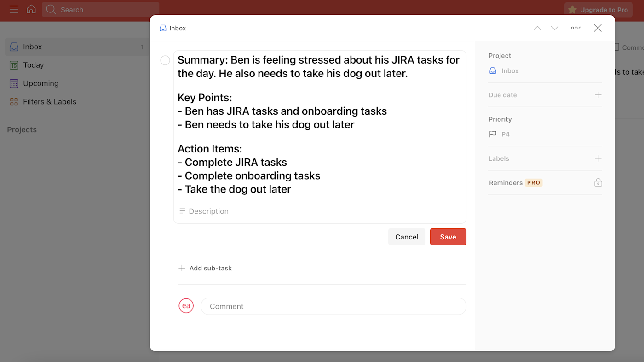Cancel the task edit
This screenshot has width=644, height=362.
click(x=407, y=237)
